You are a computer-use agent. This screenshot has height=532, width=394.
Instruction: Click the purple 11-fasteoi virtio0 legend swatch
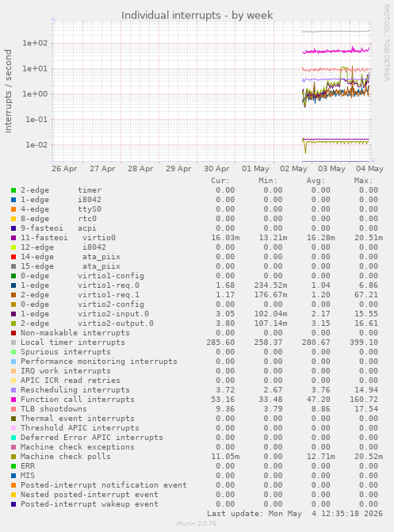tap(13, 238)
